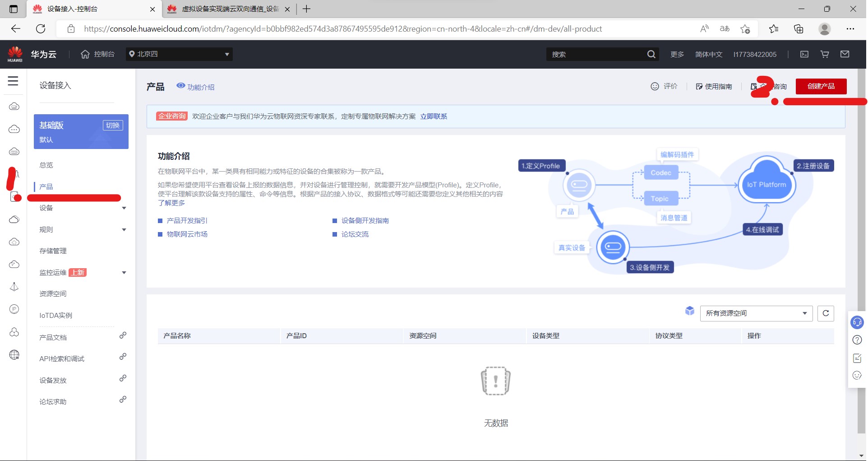Open the 了解更多 link
Image resolution: width=868 pixels, height=461 pixels.
pyautogui.click(x=171, y=203)
